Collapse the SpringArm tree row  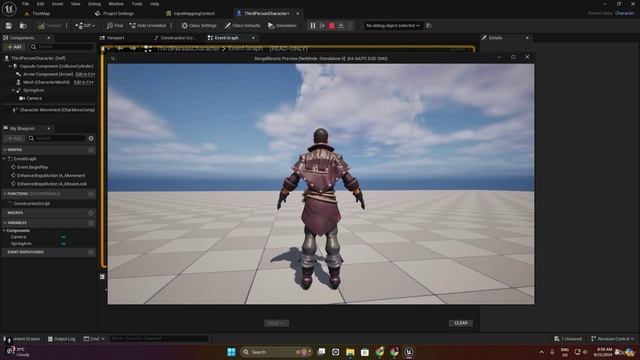click(13, 90)
